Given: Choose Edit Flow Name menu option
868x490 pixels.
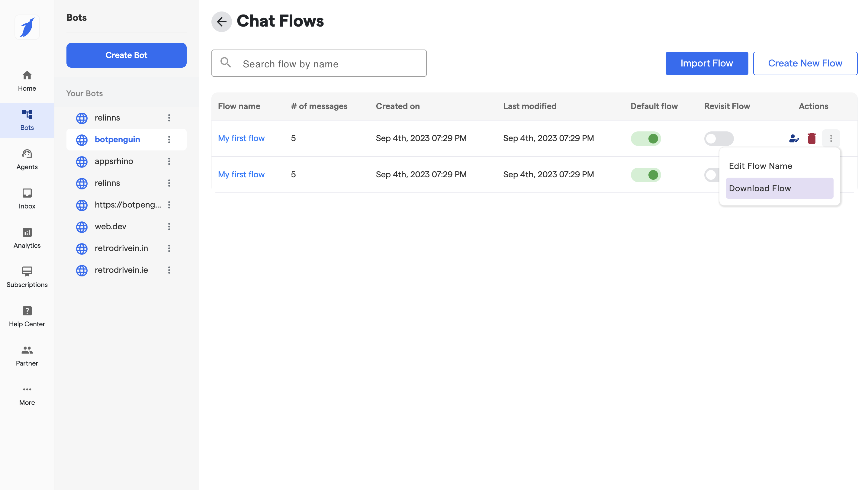Looking at the screenshot, I should click(760, 166).
